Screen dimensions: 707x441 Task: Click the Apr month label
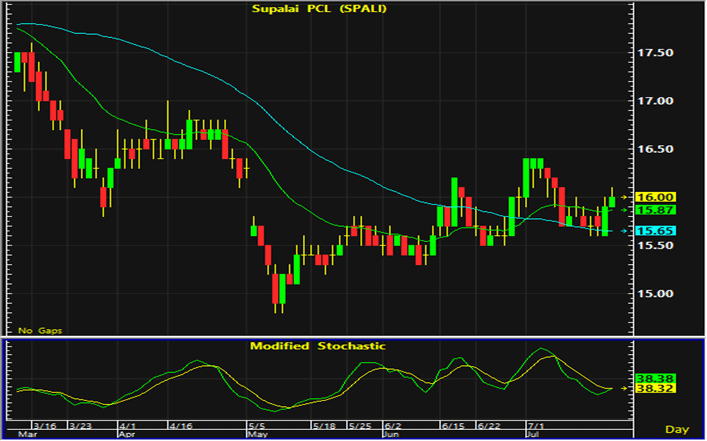tap(127, 434)
